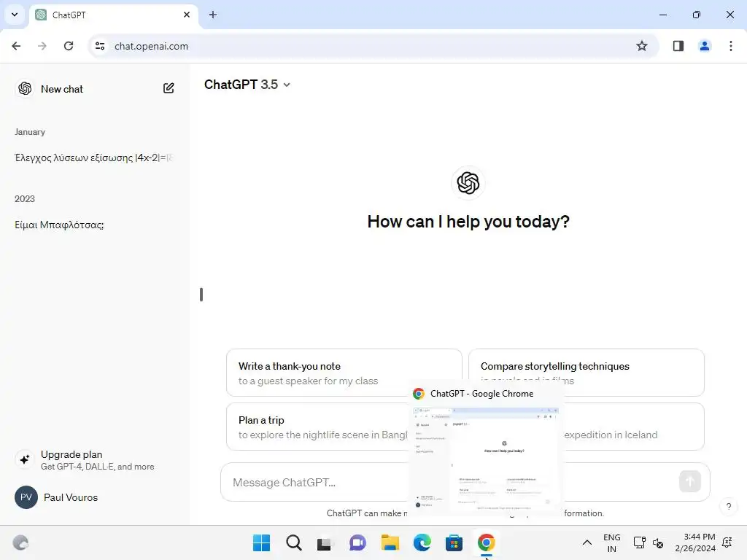Click the New chat label
The width and height of the screenshot is (747, 560).
(62, 89)
